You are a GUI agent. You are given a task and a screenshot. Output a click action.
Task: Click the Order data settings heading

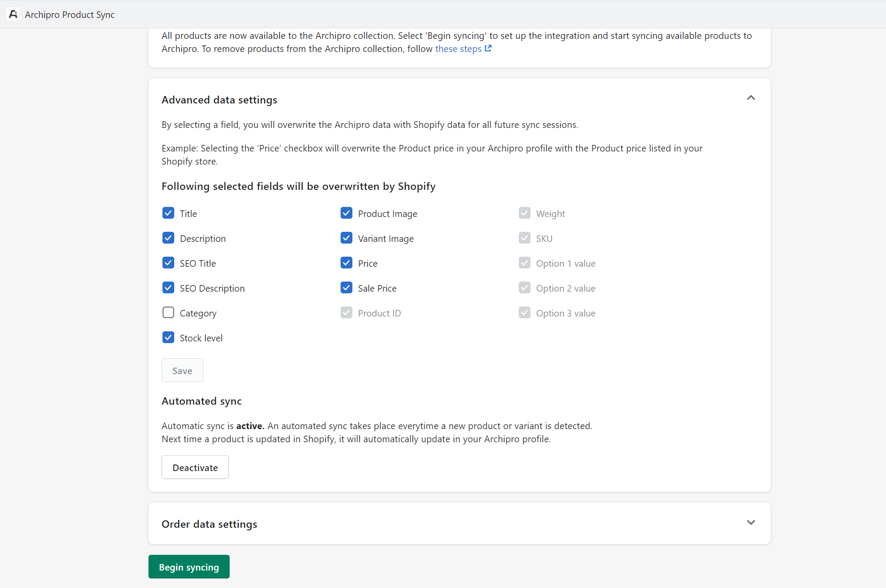click(x=209, y=524)
